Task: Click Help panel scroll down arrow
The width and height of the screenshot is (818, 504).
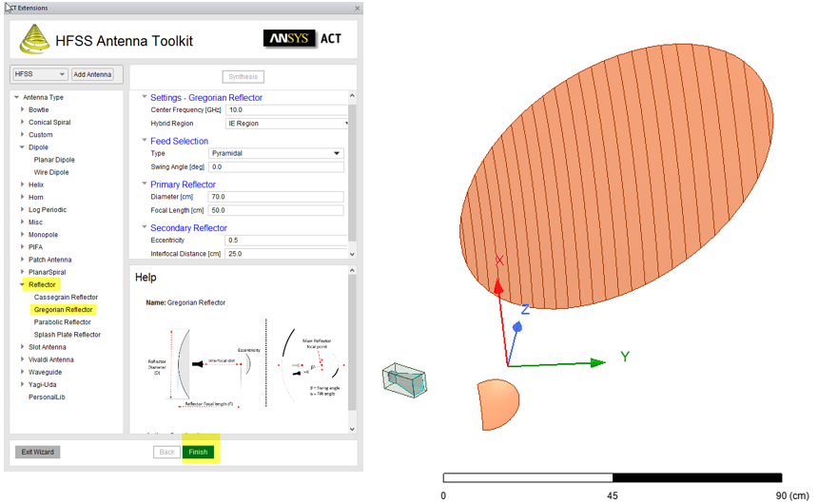Action: click(352, 429)
